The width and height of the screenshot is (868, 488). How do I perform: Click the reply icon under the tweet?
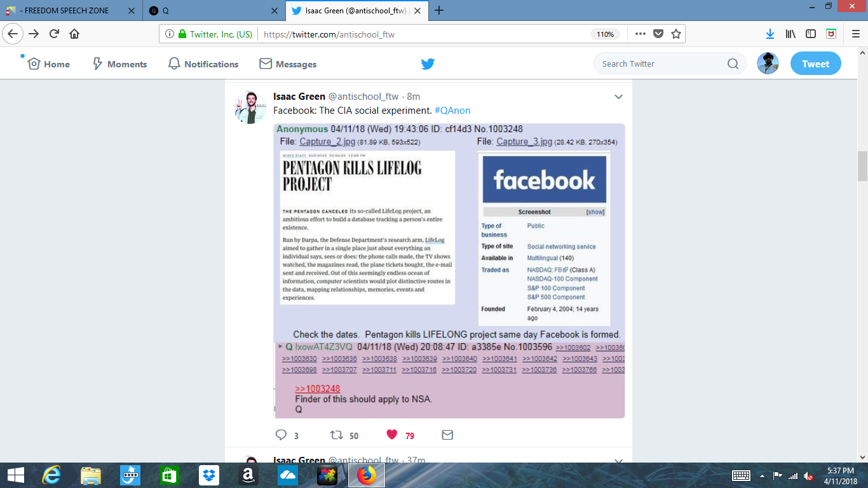pos(281,435)
